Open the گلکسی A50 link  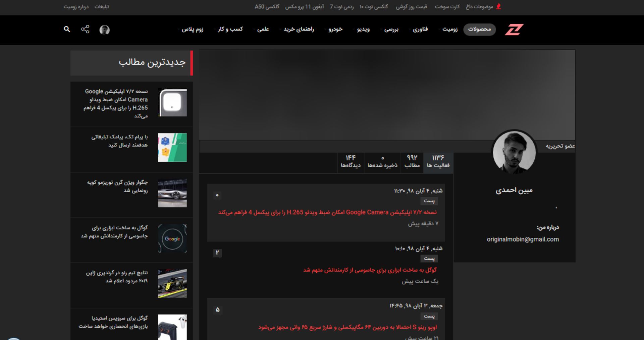tap(267, 7)
